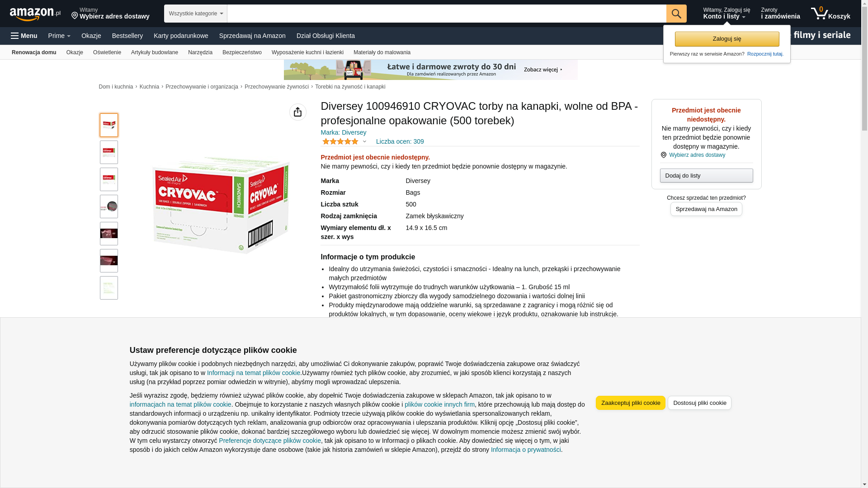Click the Dodaj do listy button
This screenshot has height=488, width=868.
click(x=707, y=175)
